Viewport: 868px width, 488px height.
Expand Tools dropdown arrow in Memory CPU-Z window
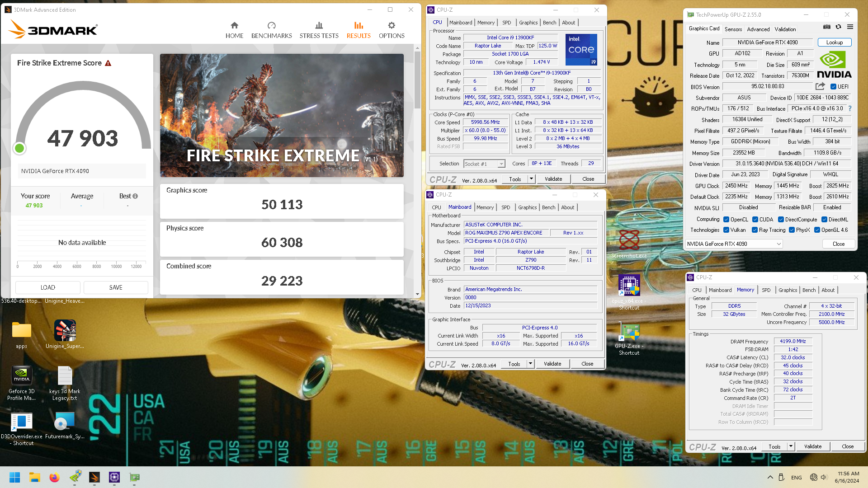[791, 446]
